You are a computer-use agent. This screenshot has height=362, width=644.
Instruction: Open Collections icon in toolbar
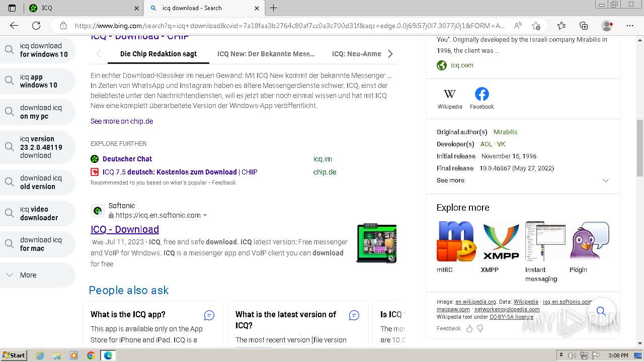[x=584, y=26]
